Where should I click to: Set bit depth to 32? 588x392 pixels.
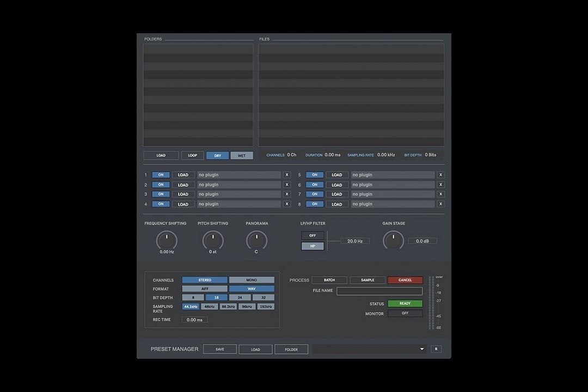264,297
